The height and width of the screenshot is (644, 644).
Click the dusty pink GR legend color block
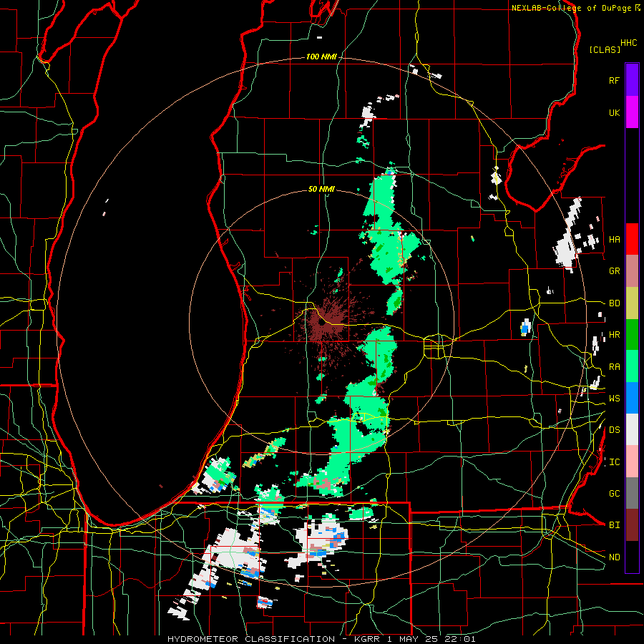(x=632, y=271)
